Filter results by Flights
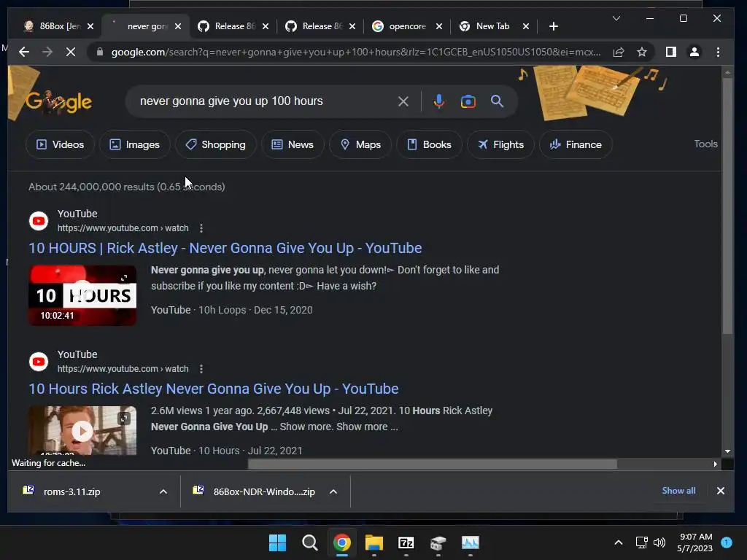The height and width of the screenshot is (560, 747). tap(500, 144)
